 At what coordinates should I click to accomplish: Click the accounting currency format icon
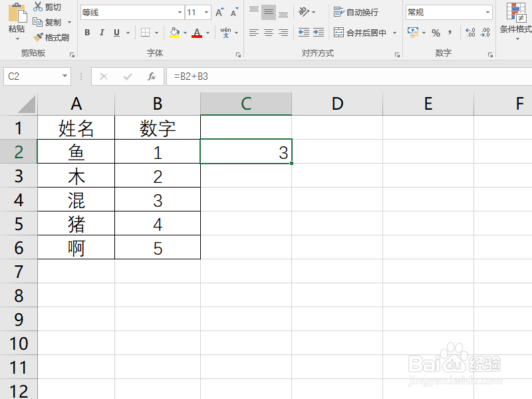(x=413, y=33)
